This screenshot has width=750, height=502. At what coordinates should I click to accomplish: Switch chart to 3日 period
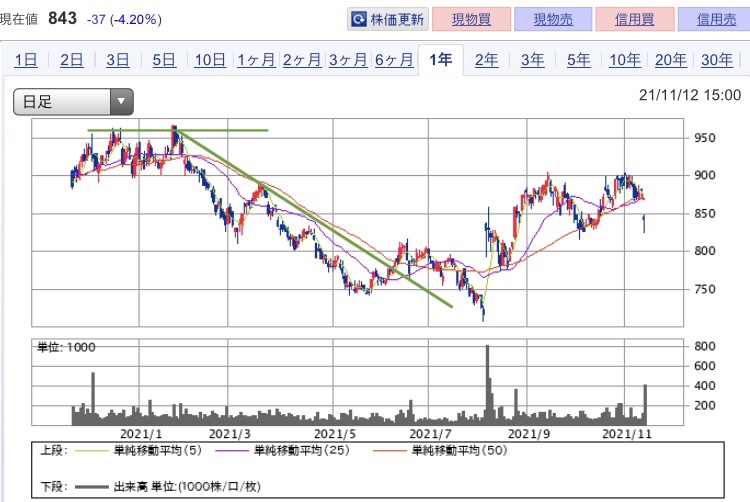[118, 60]
